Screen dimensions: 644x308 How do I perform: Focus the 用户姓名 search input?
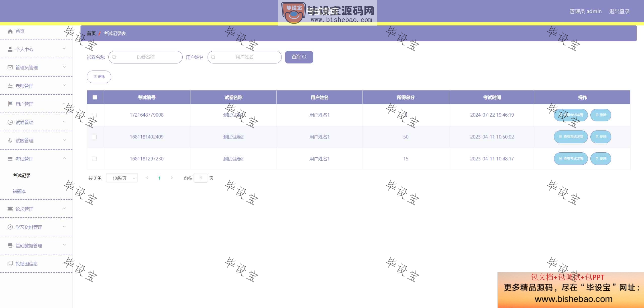(x=245, y=57)
